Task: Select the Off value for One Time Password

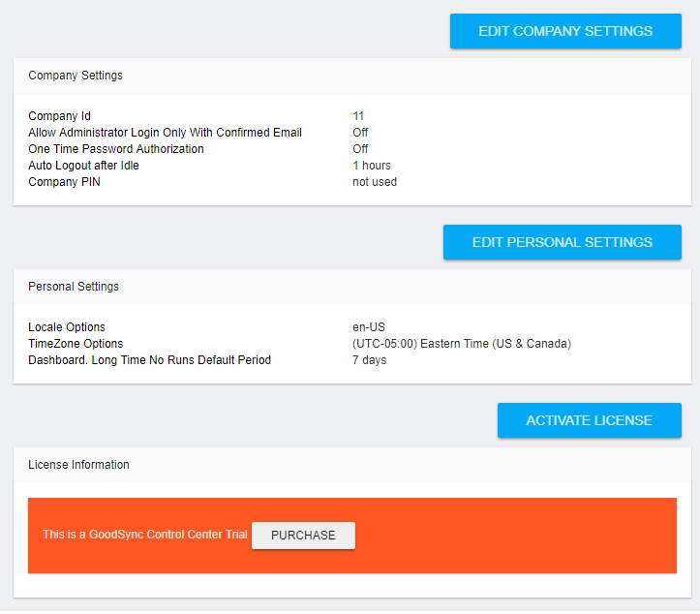Action: (360, 149)
